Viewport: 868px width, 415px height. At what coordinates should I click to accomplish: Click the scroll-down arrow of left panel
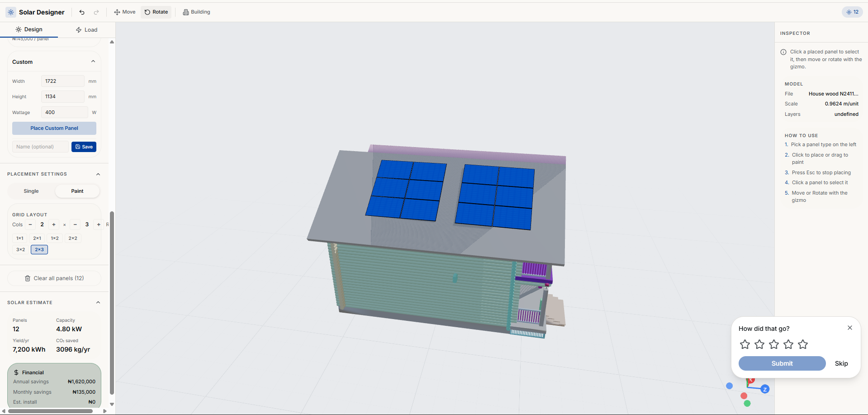[x=112, y=404]
